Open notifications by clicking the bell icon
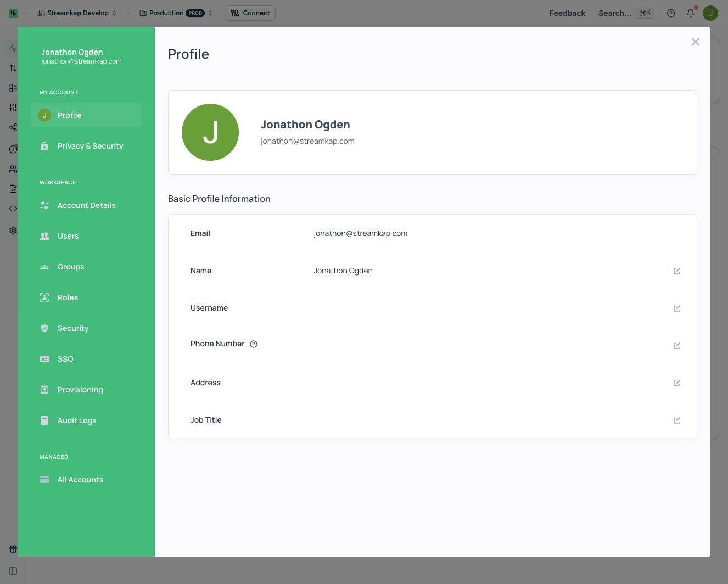 [x=690, y=13]
